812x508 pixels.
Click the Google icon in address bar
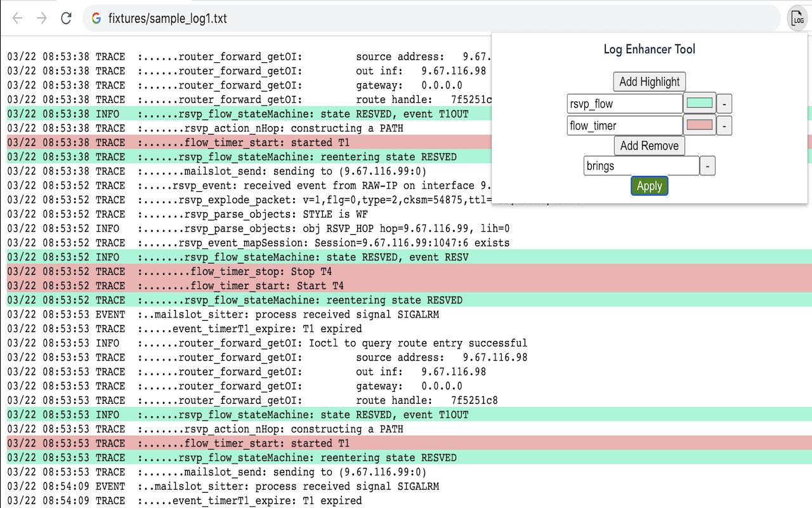point(96,18)
